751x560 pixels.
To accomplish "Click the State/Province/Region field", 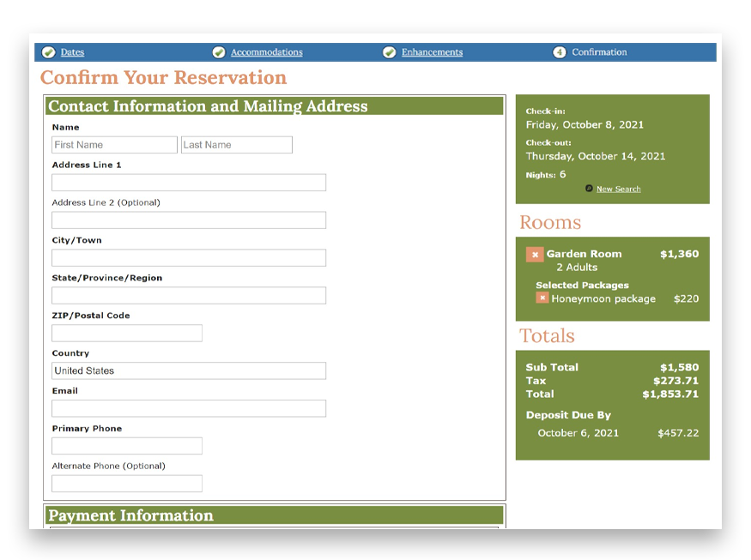I will tap(188, 295).
